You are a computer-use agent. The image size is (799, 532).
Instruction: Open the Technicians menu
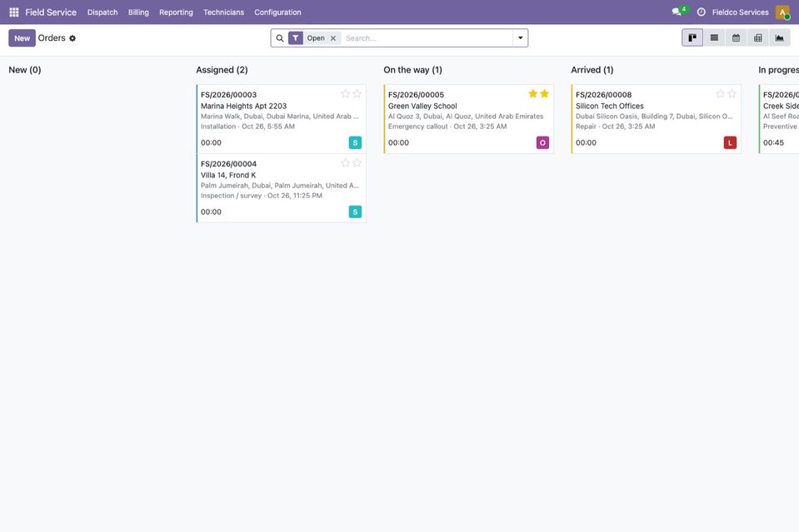tap(223, 12)
